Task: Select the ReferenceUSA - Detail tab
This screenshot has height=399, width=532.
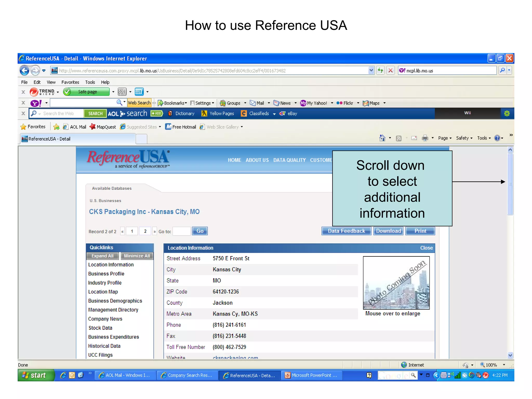Action: click(78, 139)
